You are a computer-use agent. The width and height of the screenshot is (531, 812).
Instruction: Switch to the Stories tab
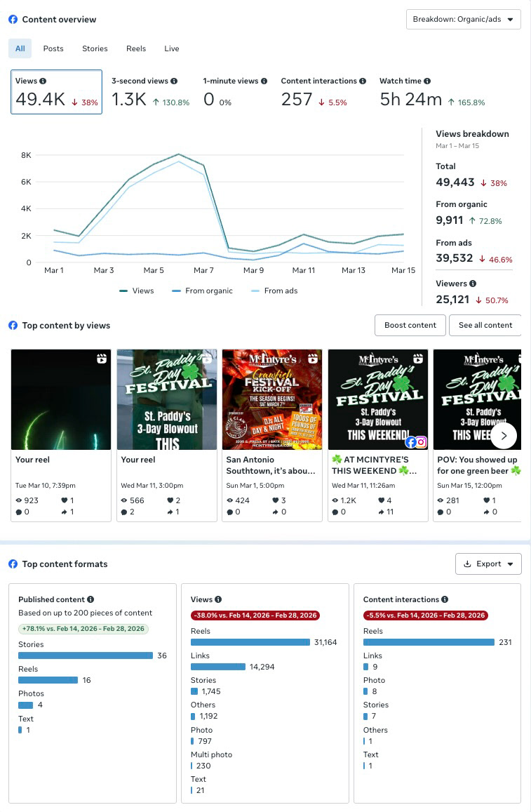(x=95, y=48)
